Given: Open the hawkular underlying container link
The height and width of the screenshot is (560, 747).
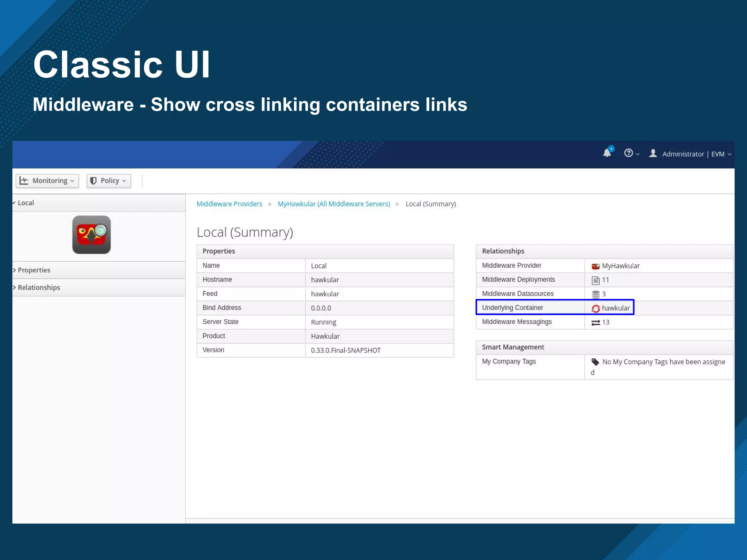Looking at the screenshot, I should click(x=616, y=308).
